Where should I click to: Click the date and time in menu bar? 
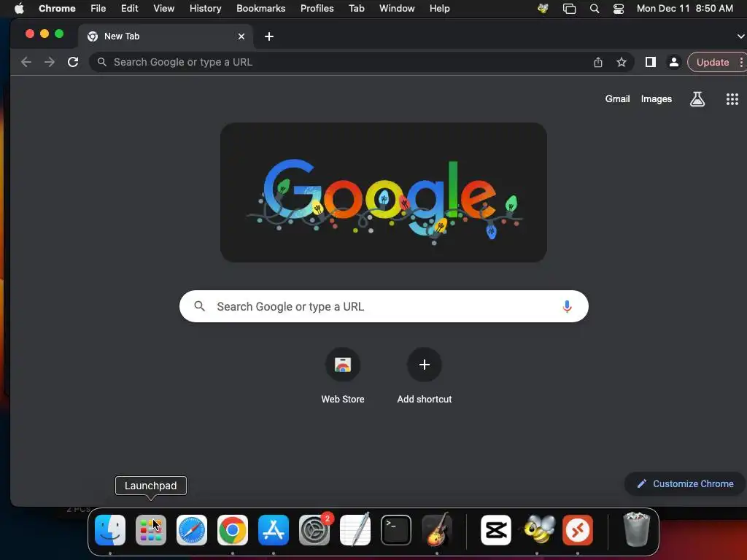pos(684,8)
